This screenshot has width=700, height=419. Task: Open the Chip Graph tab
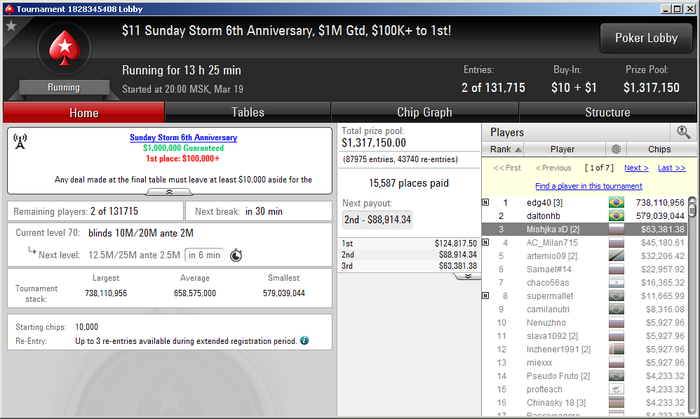425,112
